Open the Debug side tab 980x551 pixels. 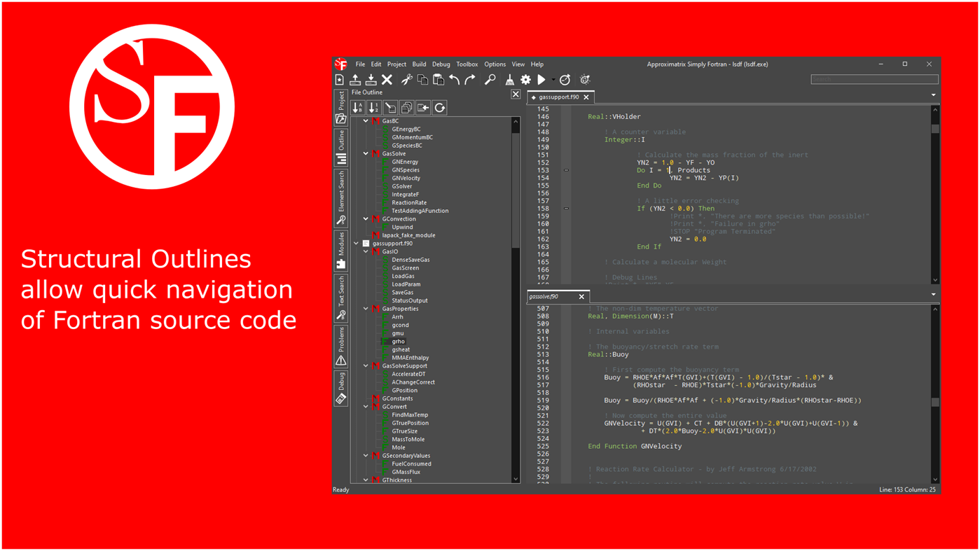(x=341, y=389)
